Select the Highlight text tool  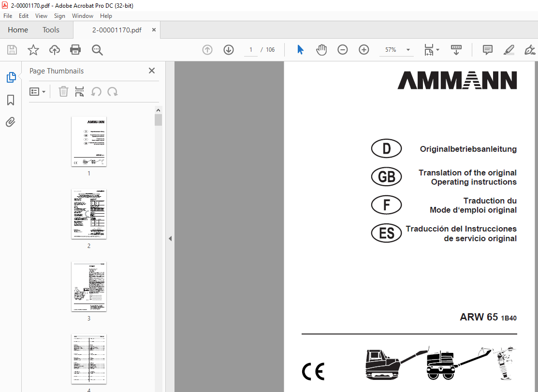tap(509, 50)
